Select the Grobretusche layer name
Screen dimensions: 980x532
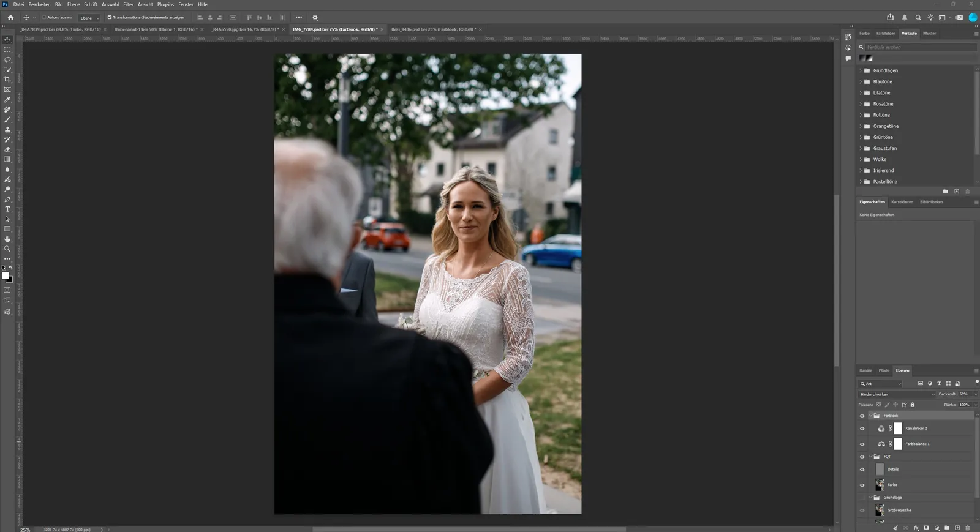[899, 511]
